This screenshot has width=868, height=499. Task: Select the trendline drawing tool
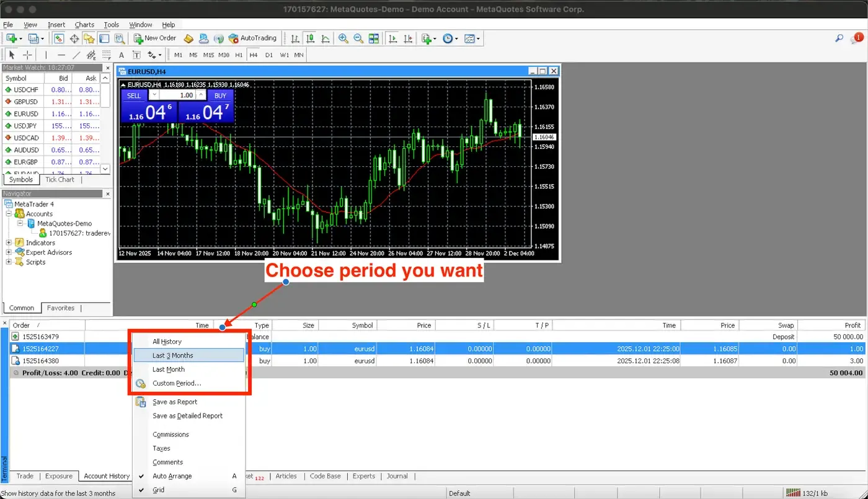tap(76, 55)
